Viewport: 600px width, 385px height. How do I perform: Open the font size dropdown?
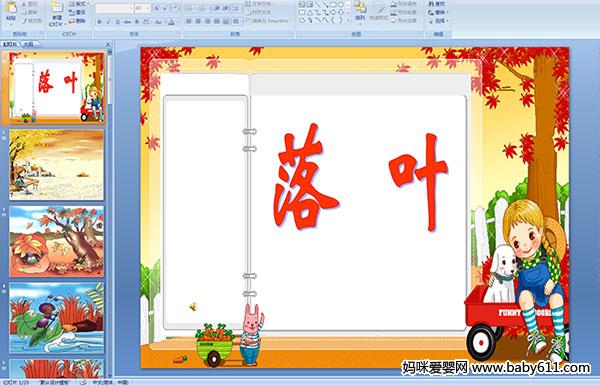[148, 8]
